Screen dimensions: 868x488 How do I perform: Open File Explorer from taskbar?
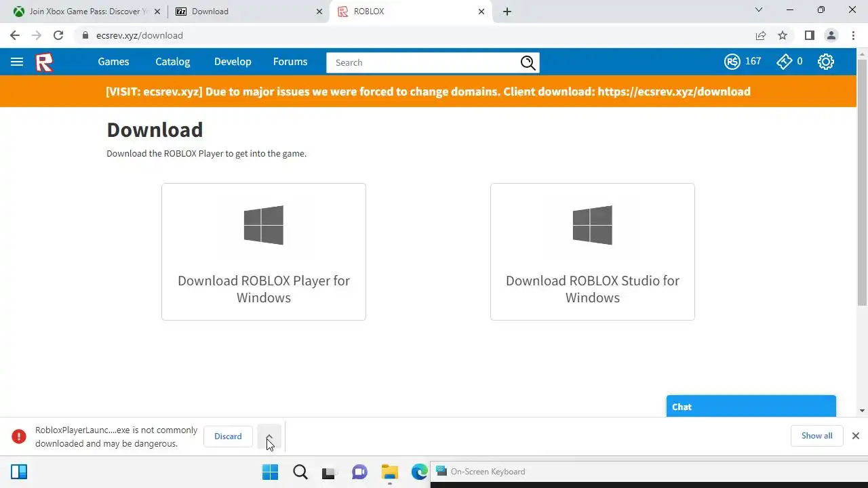(389, 472)
